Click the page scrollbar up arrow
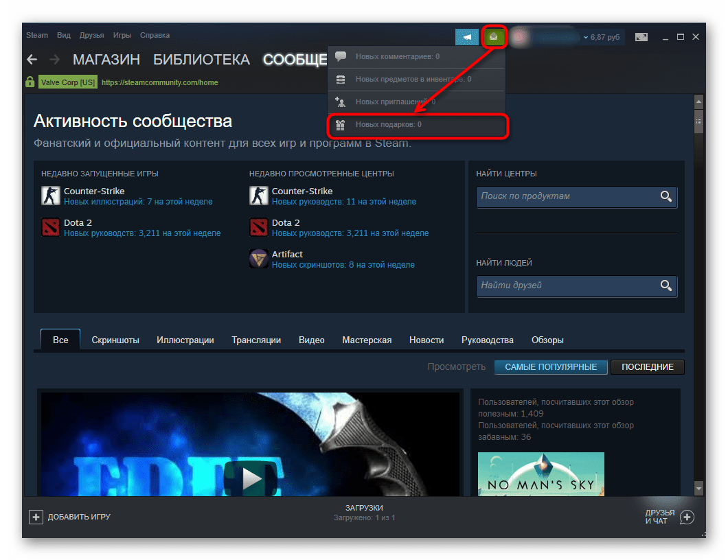Image resolution: width=728 pixels, height=560 pixels. pos(698,101)
